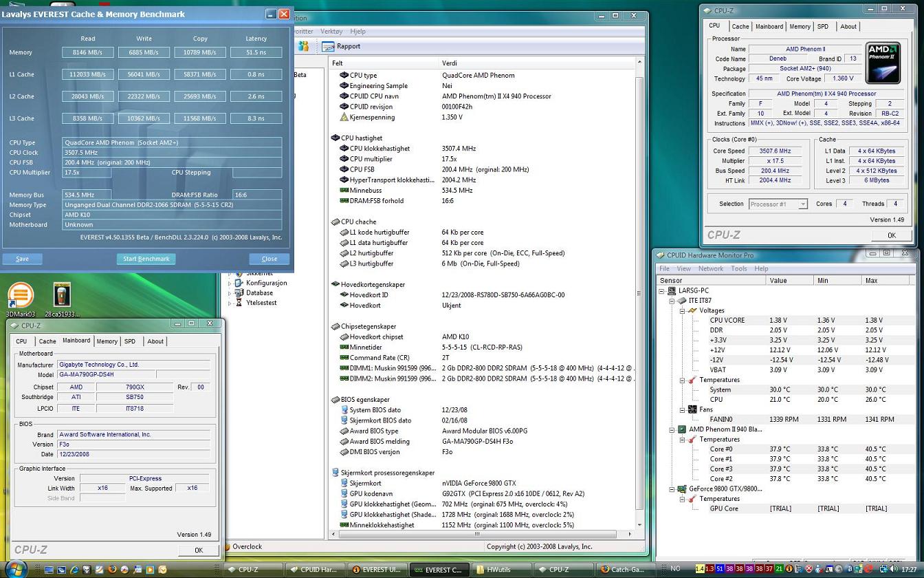This screenshot has height=578, width=924.
Task: Collapse the GeForce 9800 GTX node
Action: click(x=672, y=489)
